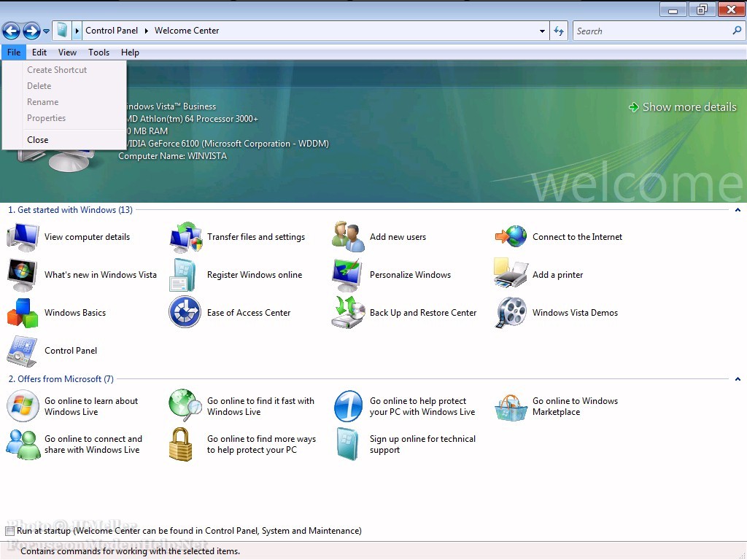747x560 pixels.
Task: Click the What's new in Windows Vista icon
Action: (23, 275)
